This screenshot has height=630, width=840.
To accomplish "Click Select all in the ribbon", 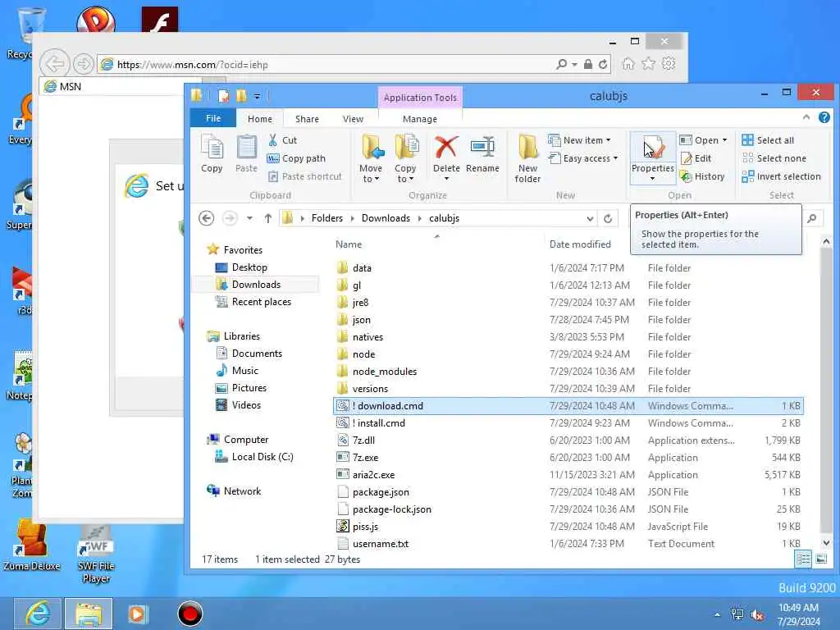I will coord(768,140).
